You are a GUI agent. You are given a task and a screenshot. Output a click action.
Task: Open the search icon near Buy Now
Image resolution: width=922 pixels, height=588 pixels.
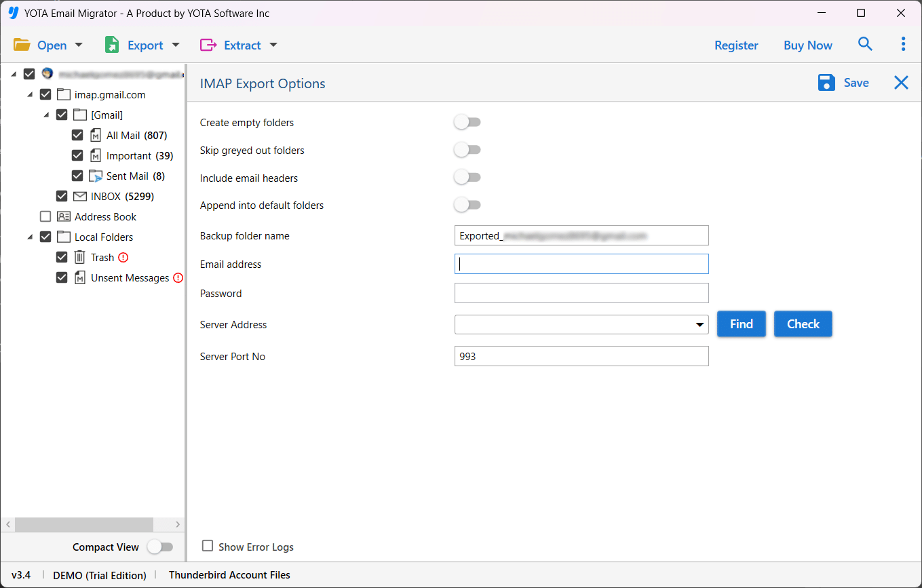coord(865,43)
